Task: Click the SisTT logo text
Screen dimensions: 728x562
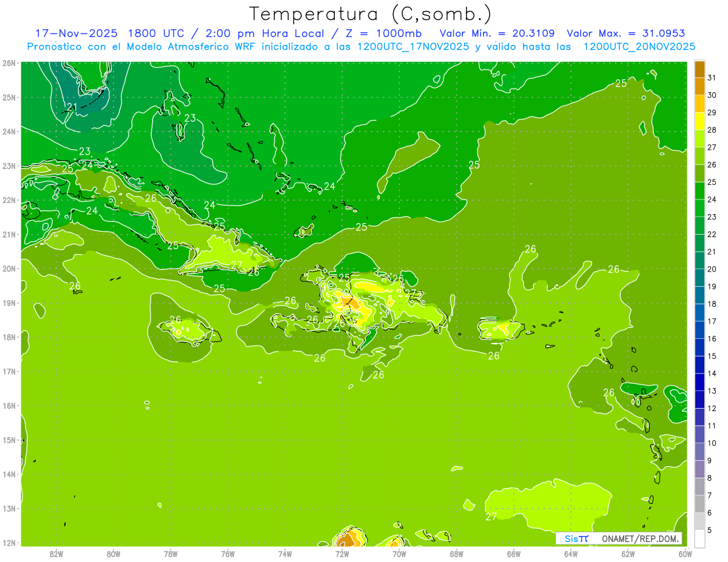Action: click(x=576, y=538)
